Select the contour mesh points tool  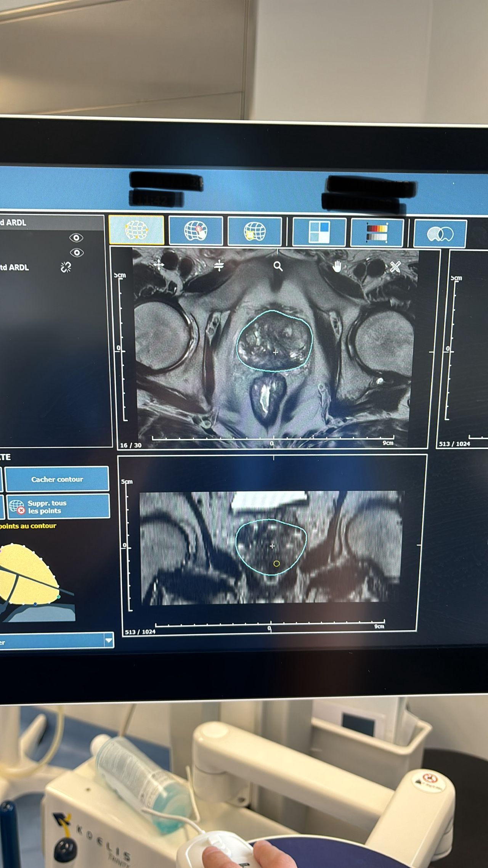point(136,230)
